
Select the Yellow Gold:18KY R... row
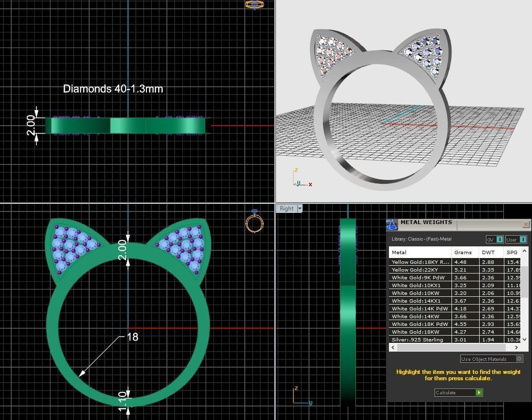(x=454, y=262)
